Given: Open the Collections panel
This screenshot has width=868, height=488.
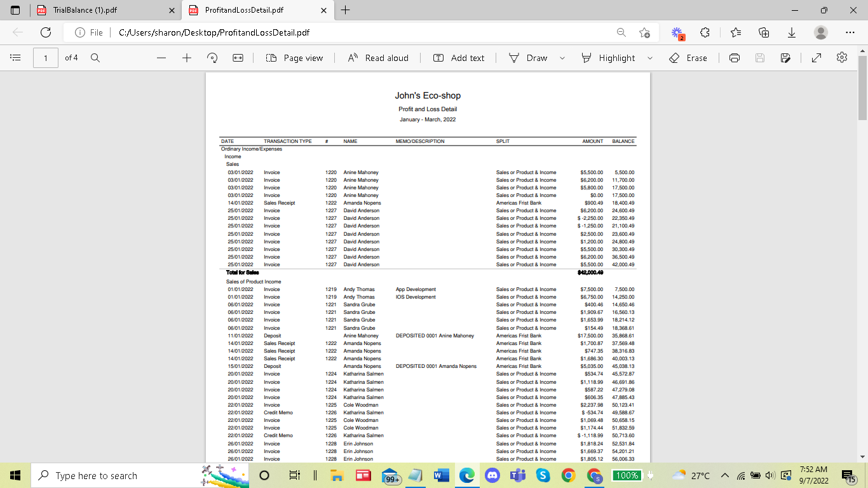Looking at the screenshot, I should 764,32.
